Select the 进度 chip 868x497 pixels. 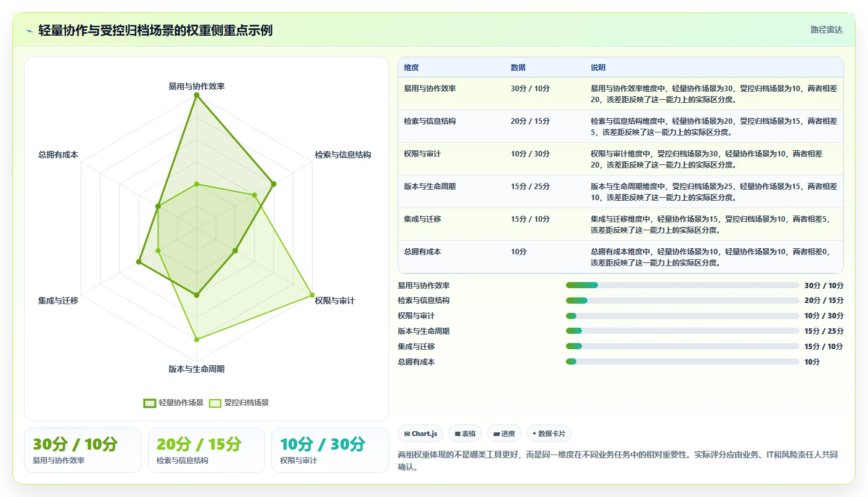point(504,434)
